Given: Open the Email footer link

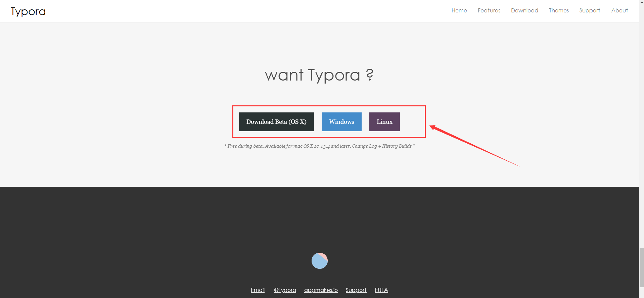Looking at the screenshot, I should point(258,290).
